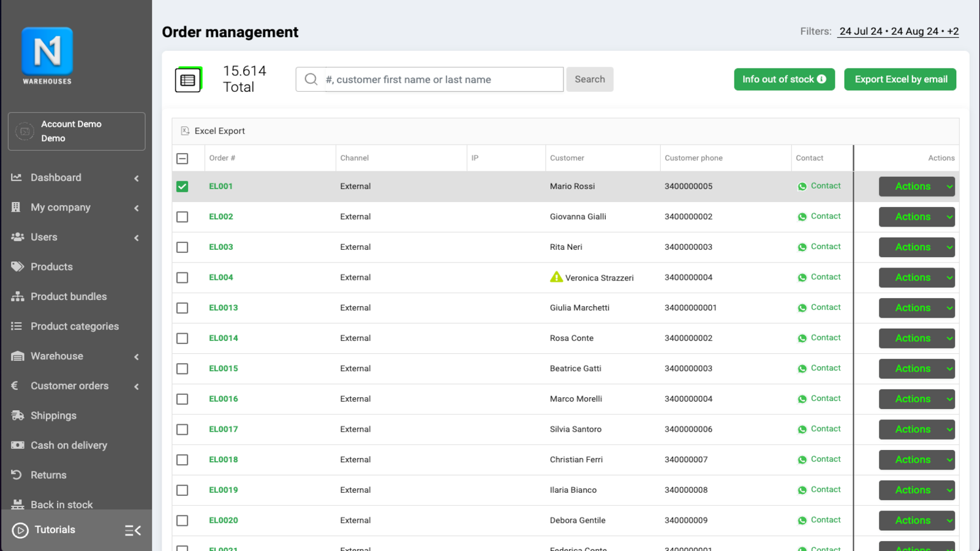Click the list view icon beside Total

pos(188,80)
